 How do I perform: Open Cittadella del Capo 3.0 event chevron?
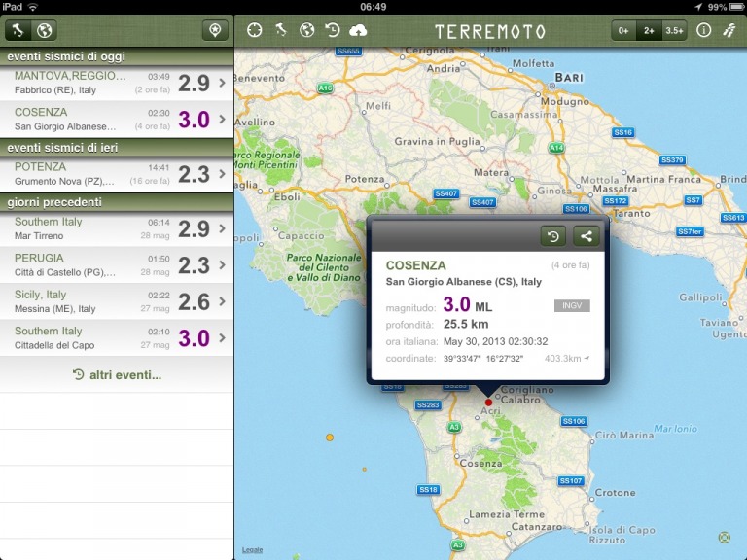[x=222, y=337]
